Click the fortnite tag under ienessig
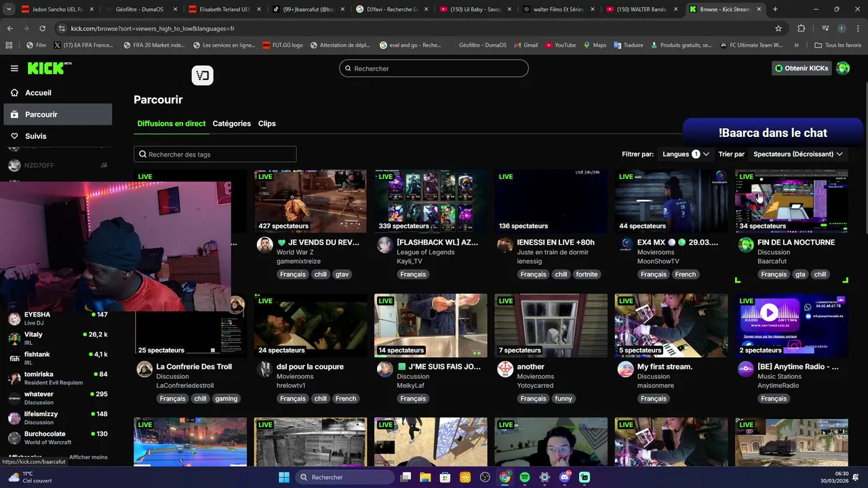 [587, 274]
